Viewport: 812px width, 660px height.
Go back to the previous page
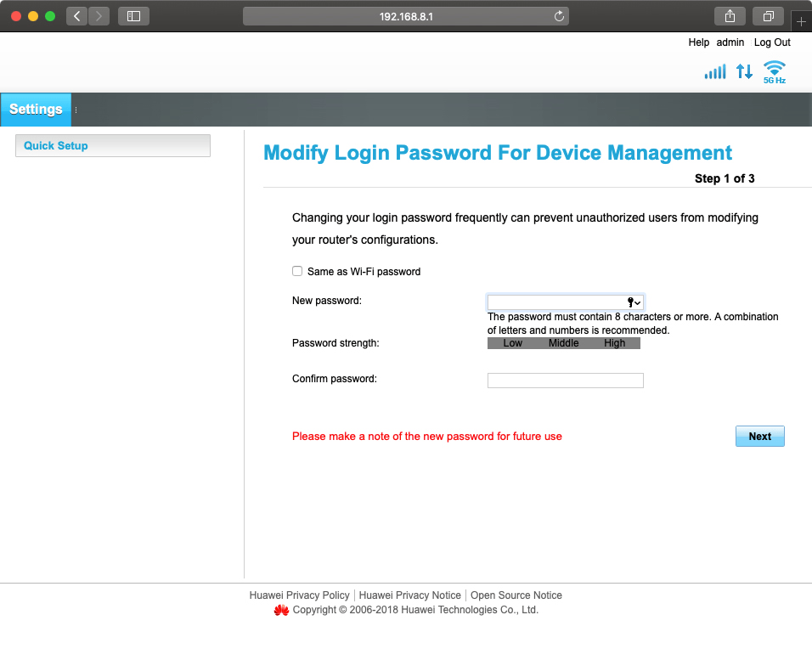[76, 16]
